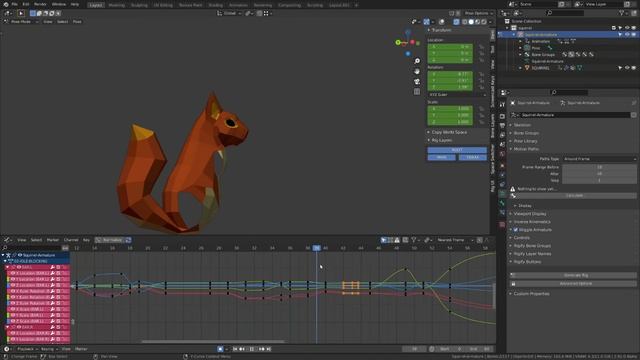The image size is (640, 360).
Task: Select the SQUIRREL object in outliner
Action: (x=540, y=68)
